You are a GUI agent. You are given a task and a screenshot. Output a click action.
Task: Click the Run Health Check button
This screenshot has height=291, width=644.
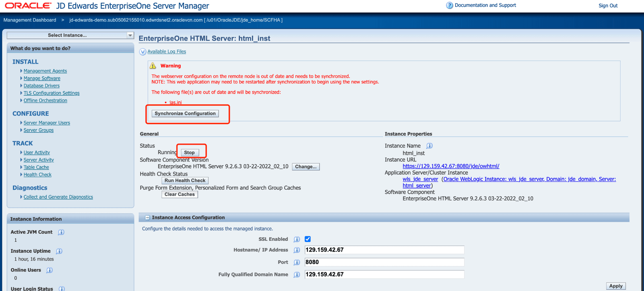[185, 181]
